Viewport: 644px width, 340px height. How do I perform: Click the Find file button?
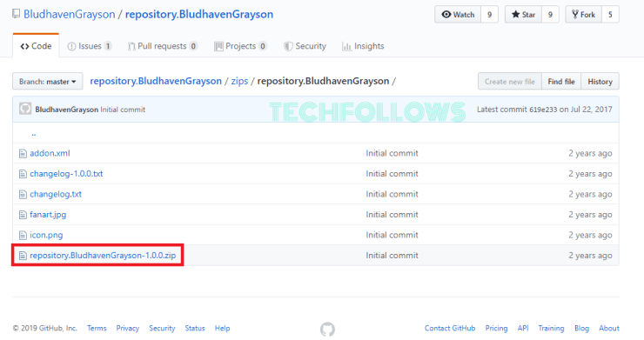pyautogui.click(x=561, y=82)
